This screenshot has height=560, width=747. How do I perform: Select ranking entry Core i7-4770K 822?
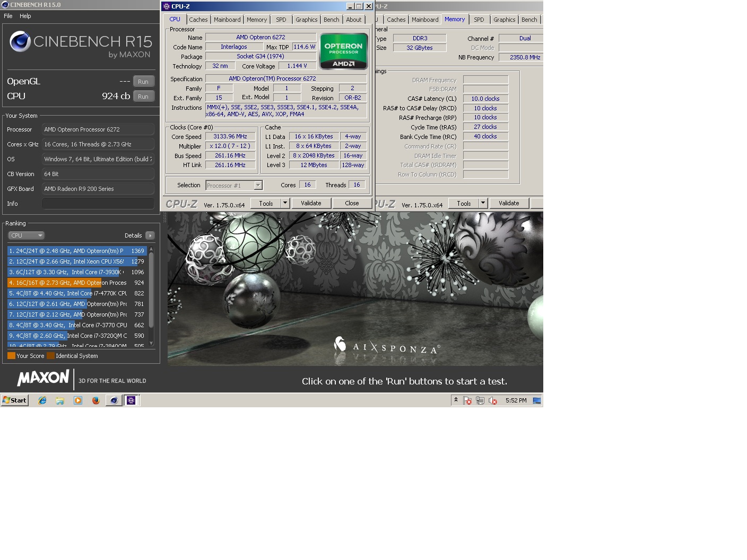pos(77,293)
